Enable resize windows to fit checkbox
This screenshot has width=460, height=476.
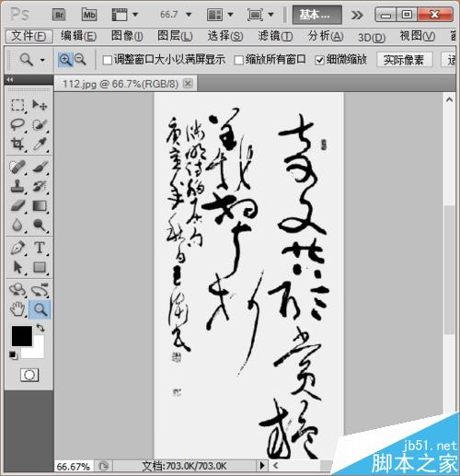(107, 60)
